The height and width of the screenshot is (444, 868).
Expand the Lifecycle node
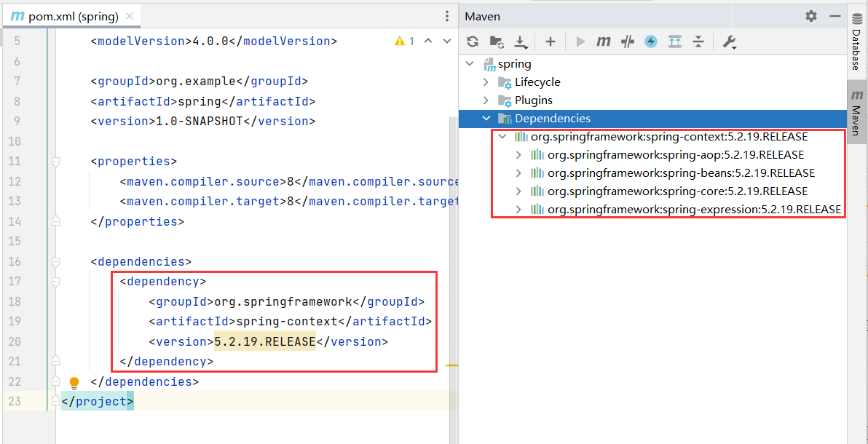coord(486,82)
